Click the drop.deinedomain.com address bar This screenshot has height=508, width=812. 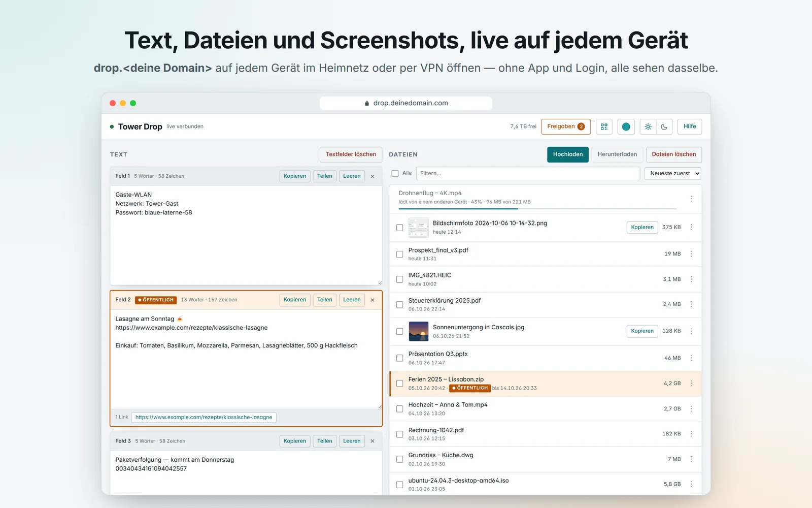pyautogui.click(x=406, y=103)
